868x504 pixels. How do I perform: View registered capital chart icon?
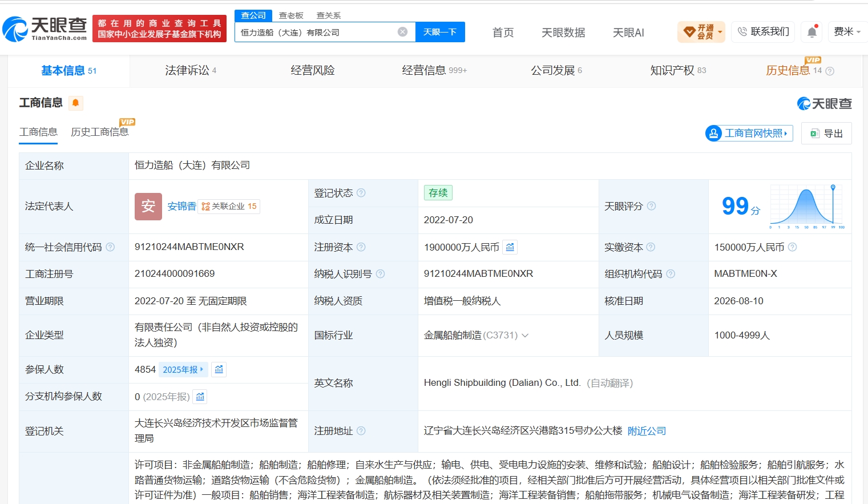510,247
